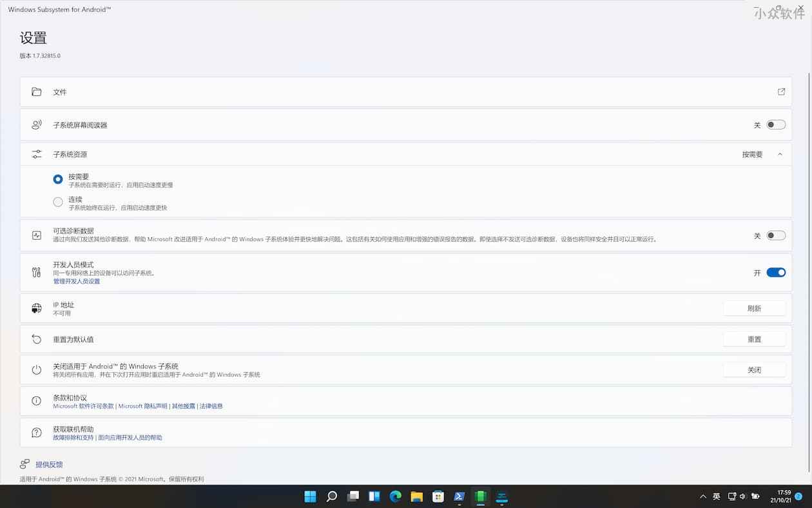Click the 设置 page title
Viewport: 812px width, 508px height.
tap(33, 37)
